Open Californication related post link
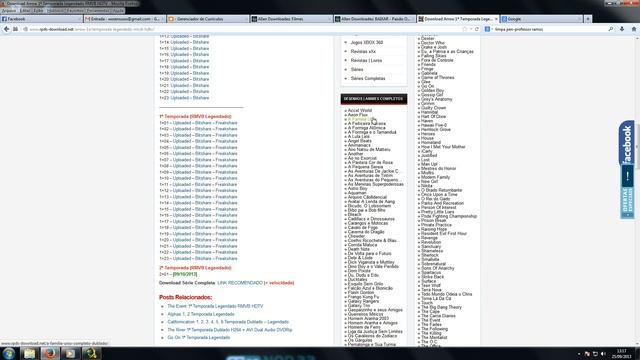 [228, 322]
